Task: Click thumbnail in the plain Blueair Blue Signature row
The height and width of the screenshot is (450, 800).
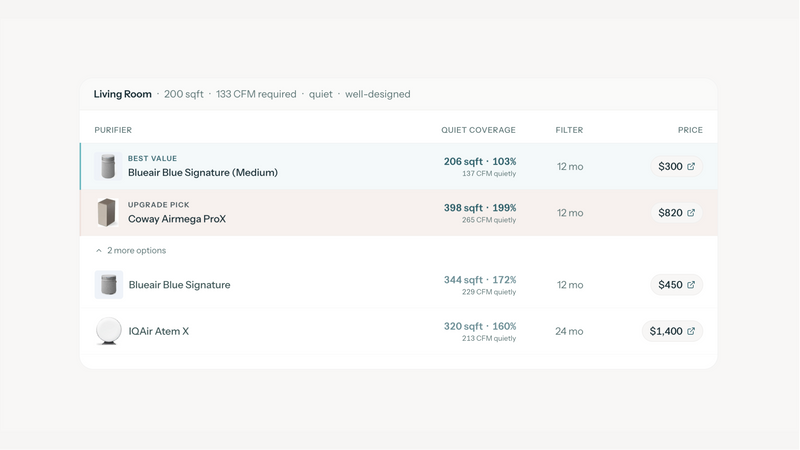Action: pyautogui.click(x=108, y=285)
